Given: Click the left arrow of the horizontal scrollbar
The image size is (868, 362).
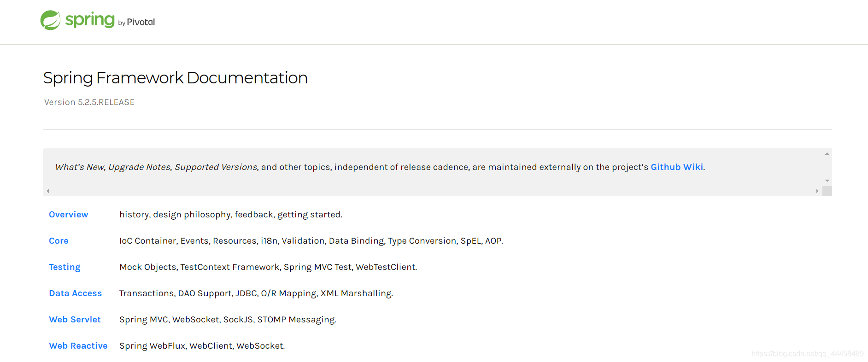Looking at the screenshot, I should click(x=48, y=191).
